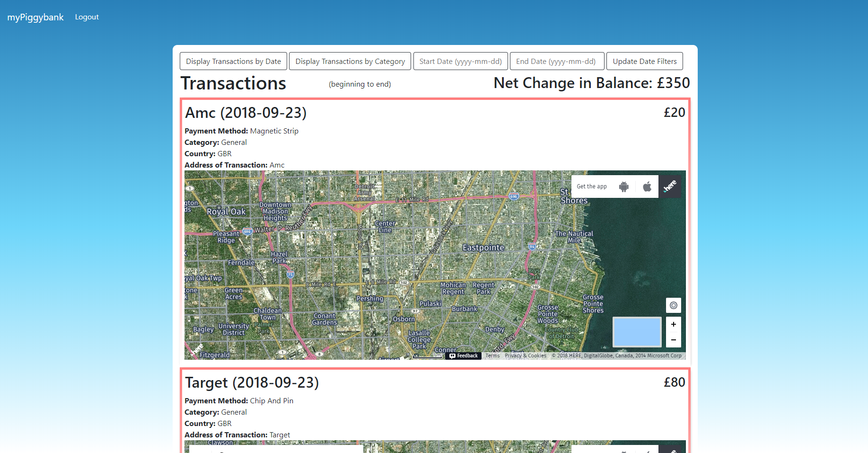Click the Transactions heading
Image resolution: width=868 pixels, height=453 pixels.
[x=233, y=83]
